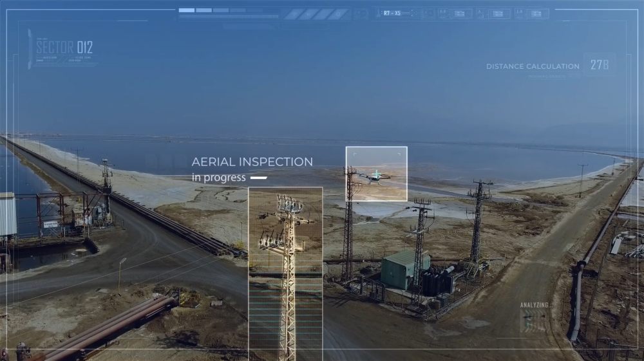Click the 'in progress' status dash
The image size is (644, 361).
click(259, 178)
